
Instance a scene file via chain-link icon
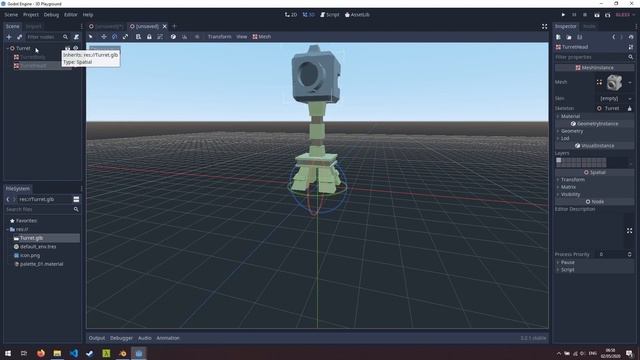(x=19, y=37)
